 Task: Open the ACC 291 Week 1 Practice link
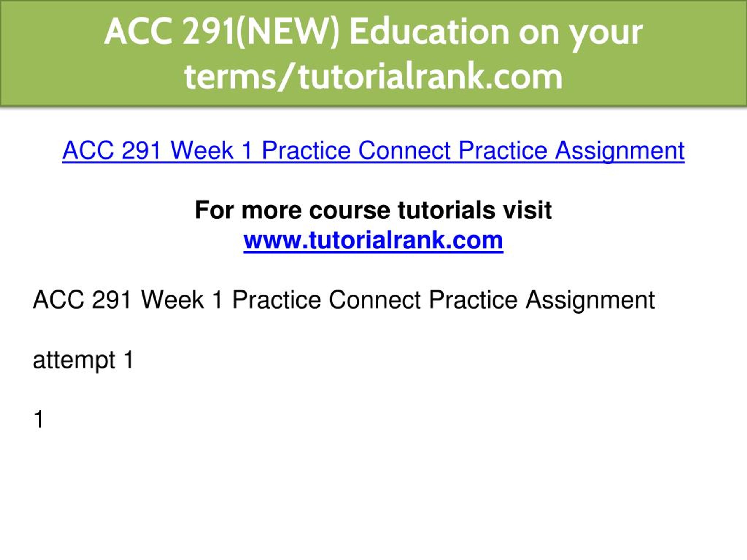(373, 151)
